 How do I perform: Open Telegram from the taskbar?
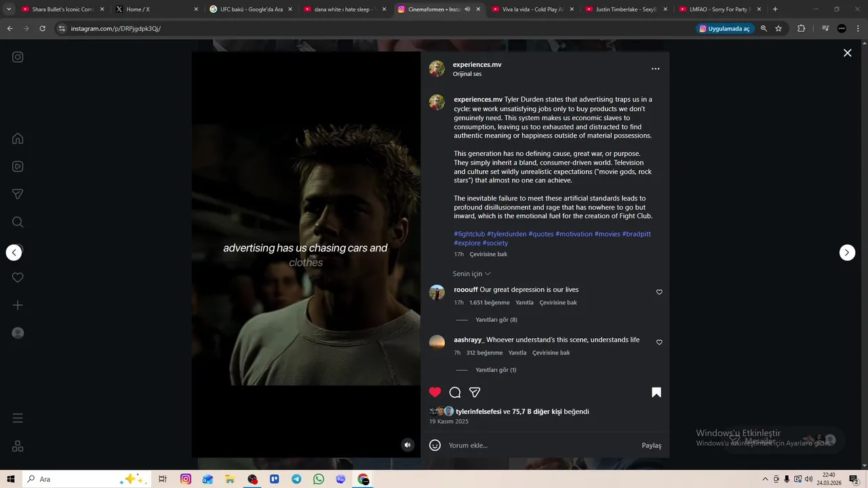coord(296,479)
